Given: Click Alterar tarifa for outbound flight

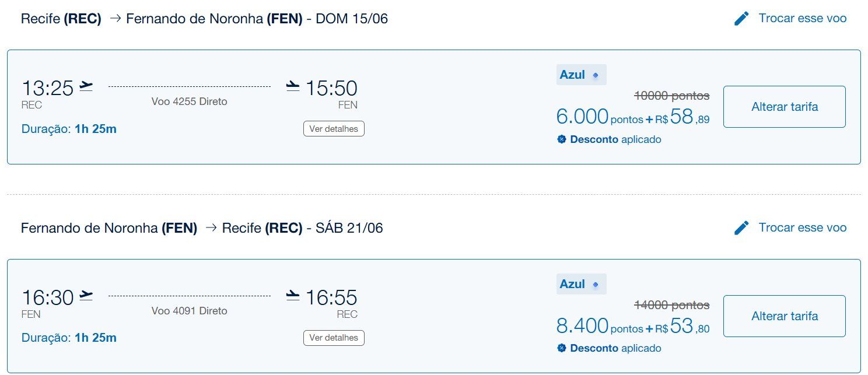Looking at the screenshot, I should click(x=785, y=107).
